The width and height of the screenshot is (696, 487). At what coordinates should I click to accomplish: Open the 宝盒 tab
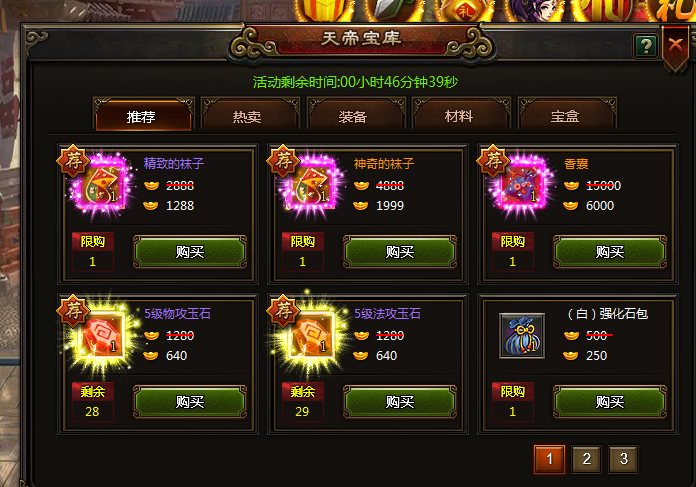565,116
